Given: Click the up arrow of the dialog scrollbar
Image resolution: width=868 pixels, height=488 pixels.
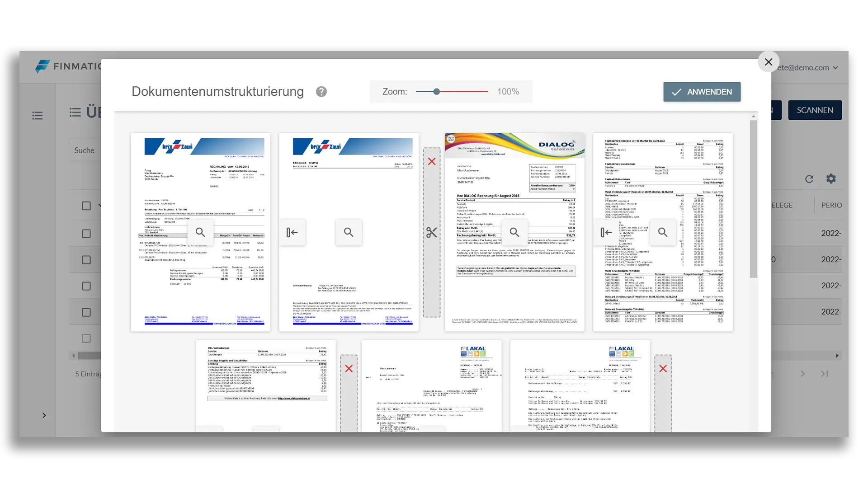Looking at the screenshot, I should [753, 117].
